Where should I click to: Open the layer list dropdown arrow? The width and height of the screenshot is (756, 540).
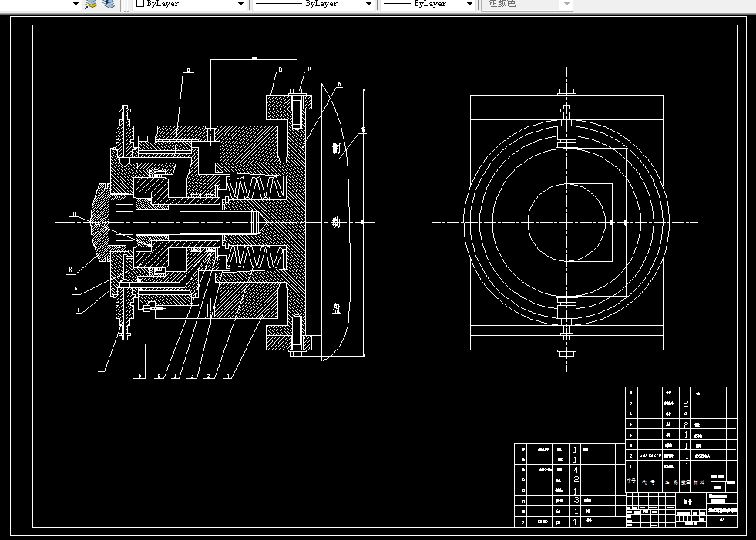tap(76, 4)
